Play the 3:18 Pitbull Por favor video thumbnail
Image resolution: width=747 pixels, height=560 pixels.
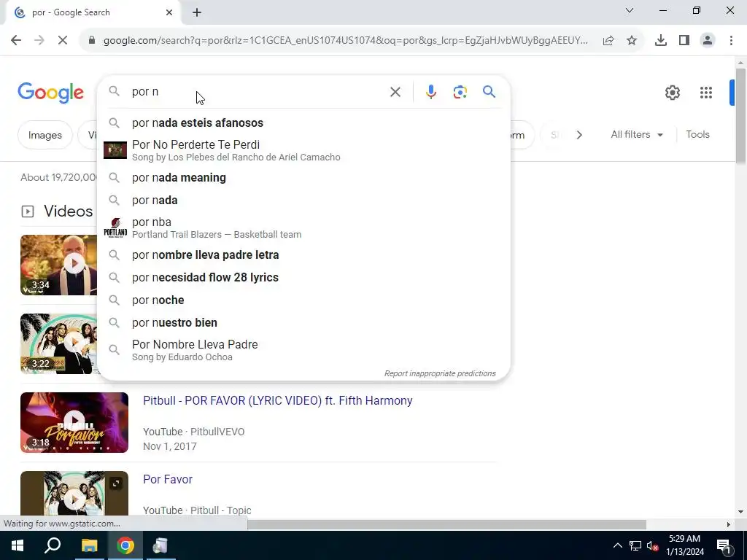point(74,422)
